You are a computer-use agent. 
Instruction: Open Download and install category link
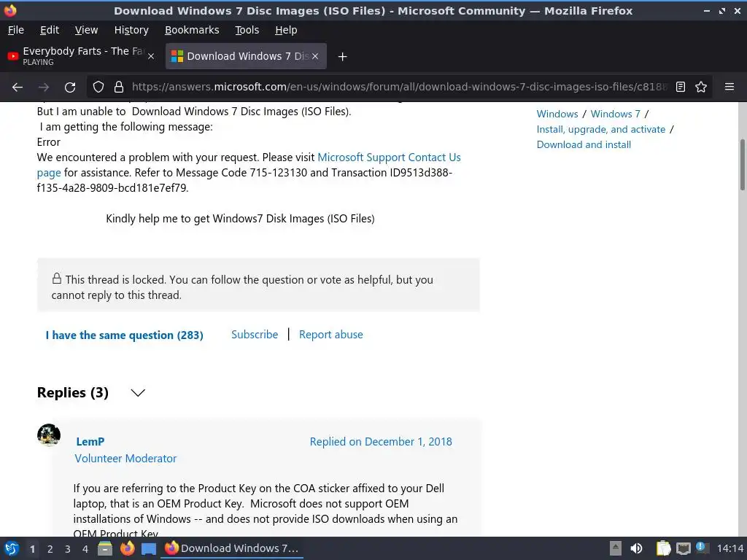tap(584, 144)
